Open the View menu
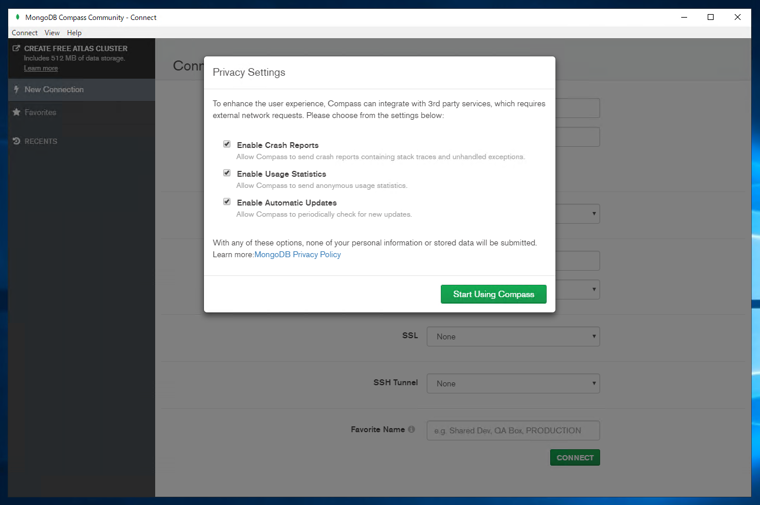The height and width of the screenshot is (505, 760). [x=52, y=32]
